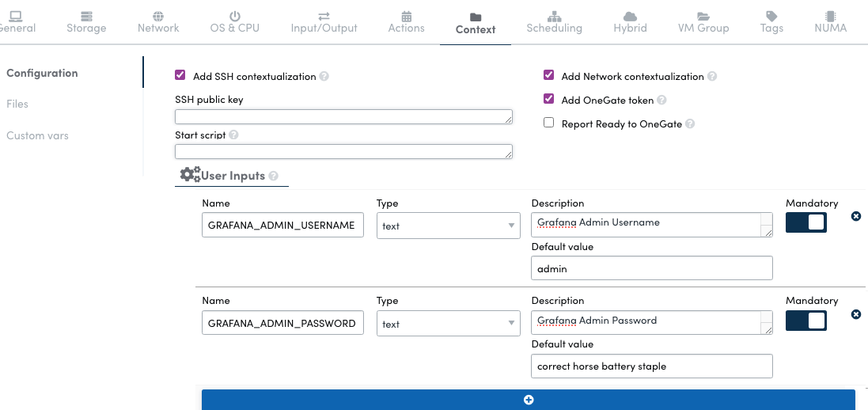The width and height of the screenshot is (868, 410).
Task: Open the Files section in sidebar
Action: (x=17, y=104)
